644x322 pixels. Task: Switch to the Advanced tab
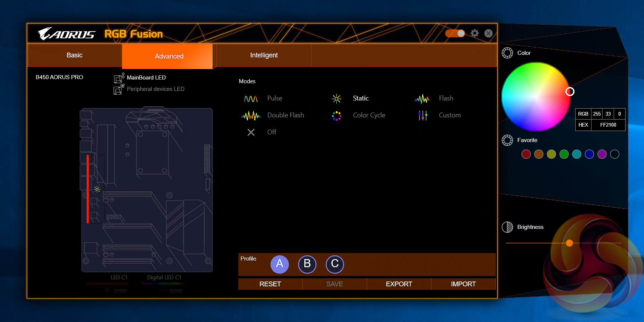click(x=167, y=56)
